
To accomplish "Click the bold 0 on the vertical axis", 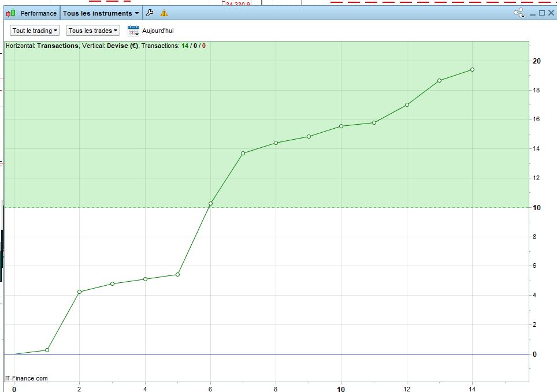I will click(534, 354).
